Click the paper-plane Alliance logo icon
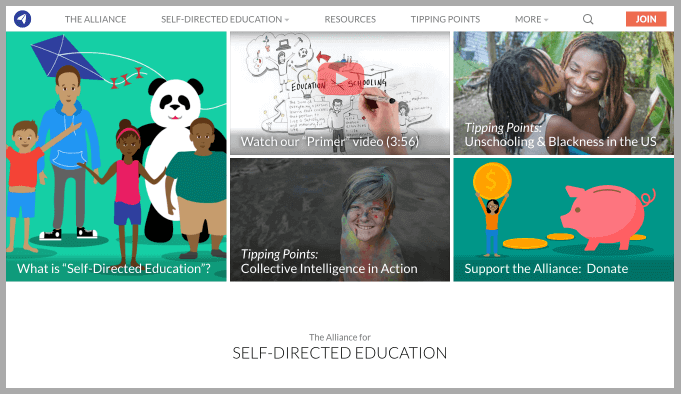 click(22, 19)
